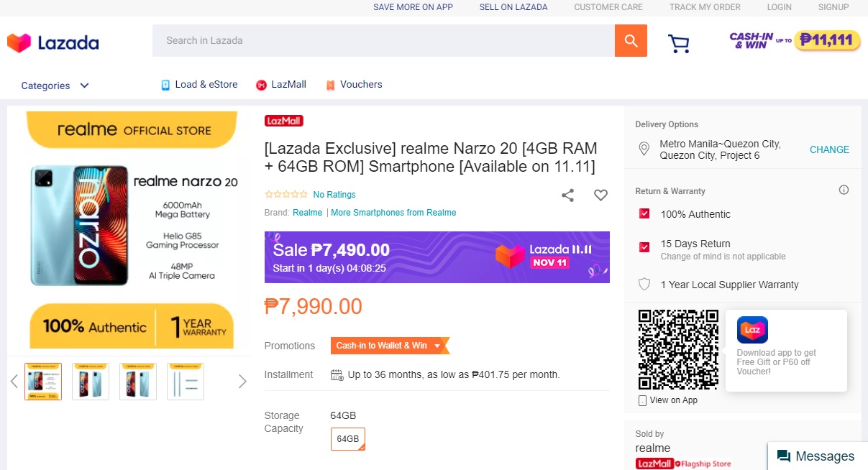Viewport: 868px width, 470px height.
Task: Click the 100% Authentic red checkmark
Action: [644, 214]
